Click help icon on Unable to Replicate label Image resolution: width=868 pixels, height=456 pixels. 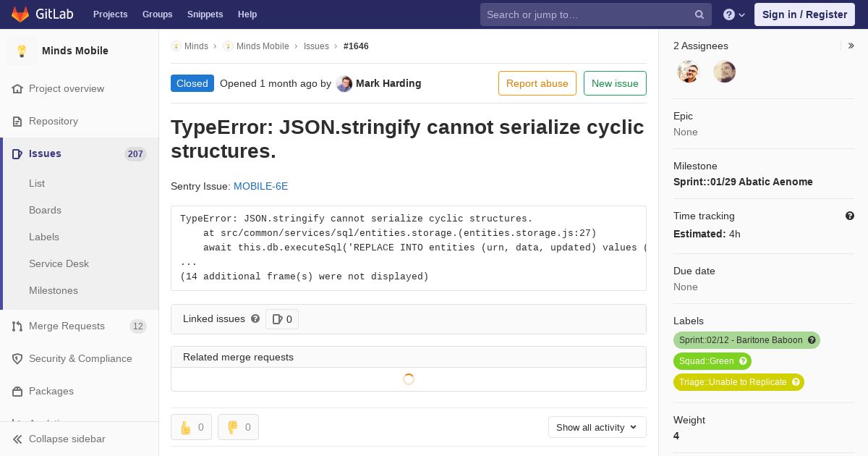pos(796,382)
